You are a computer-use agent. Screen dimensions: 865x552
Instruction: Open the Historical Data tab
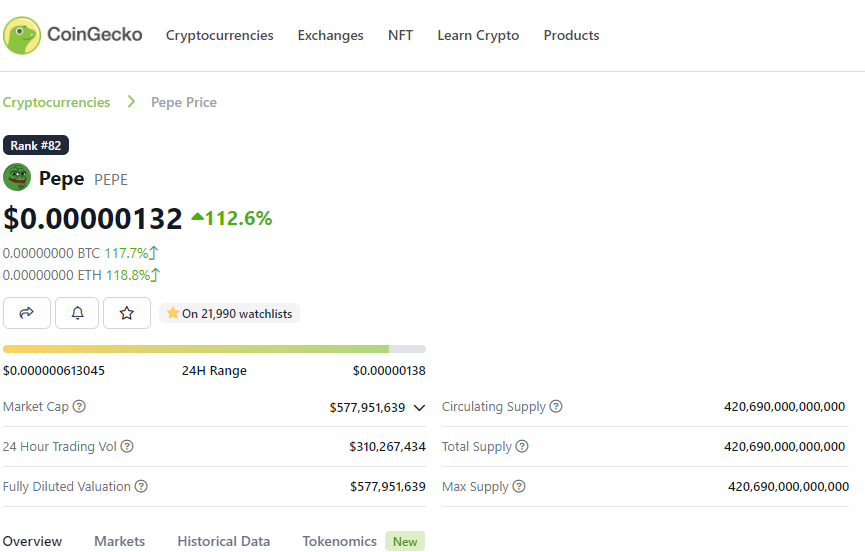click(x=223, y=541)
